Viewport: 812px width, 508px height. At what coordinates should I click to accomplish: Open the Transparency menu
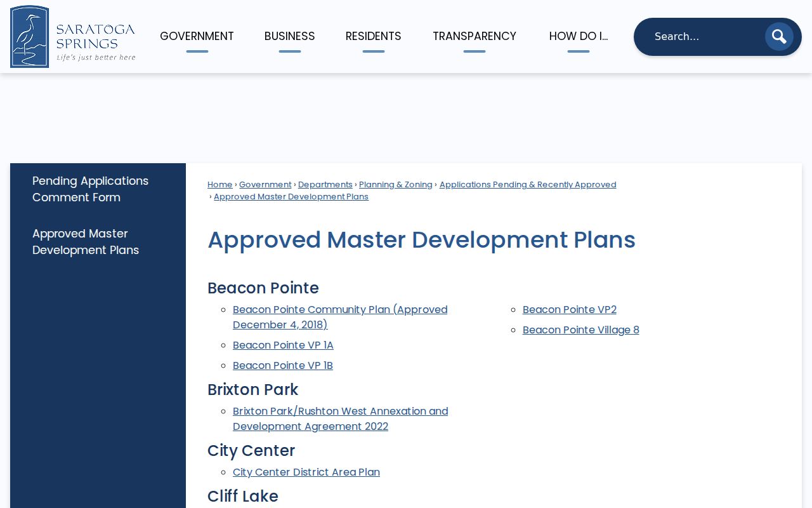(x=475, y=36)
